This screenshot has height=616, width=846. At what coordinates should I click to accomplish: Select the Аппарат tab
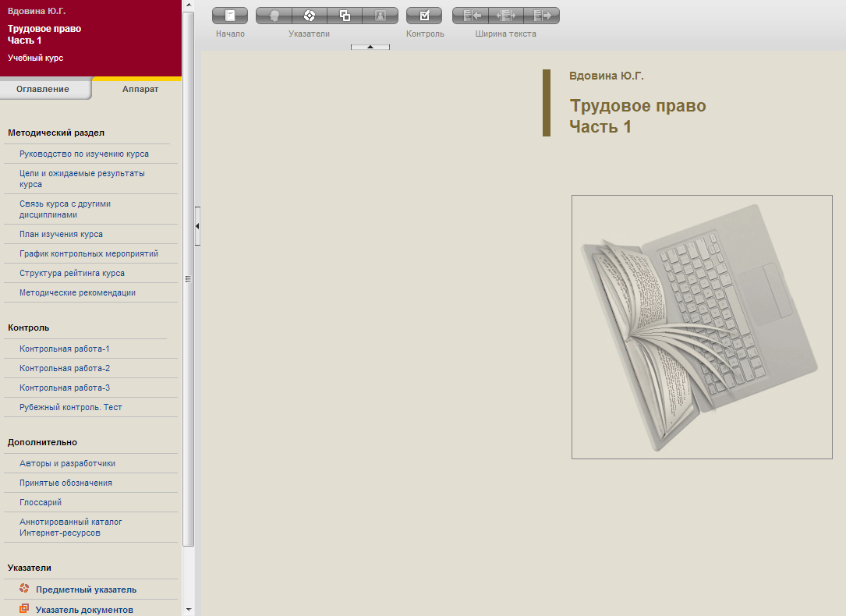tap(140, 89)
